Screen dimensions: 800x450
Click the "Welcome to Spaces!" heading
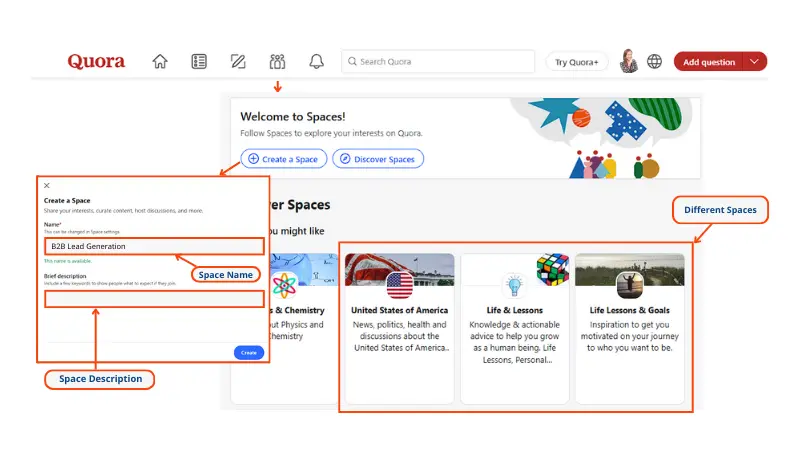pos(293,116)
